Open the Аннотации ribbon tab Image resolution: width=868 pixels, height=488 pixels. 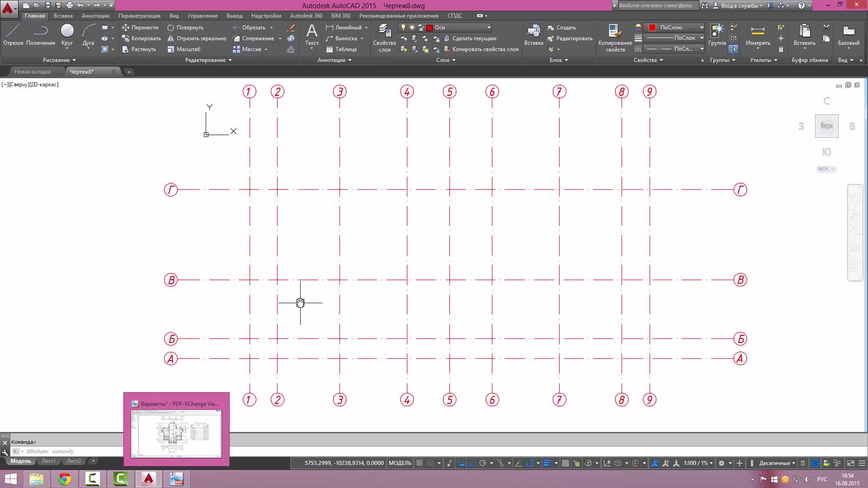[x=95, y=16]
